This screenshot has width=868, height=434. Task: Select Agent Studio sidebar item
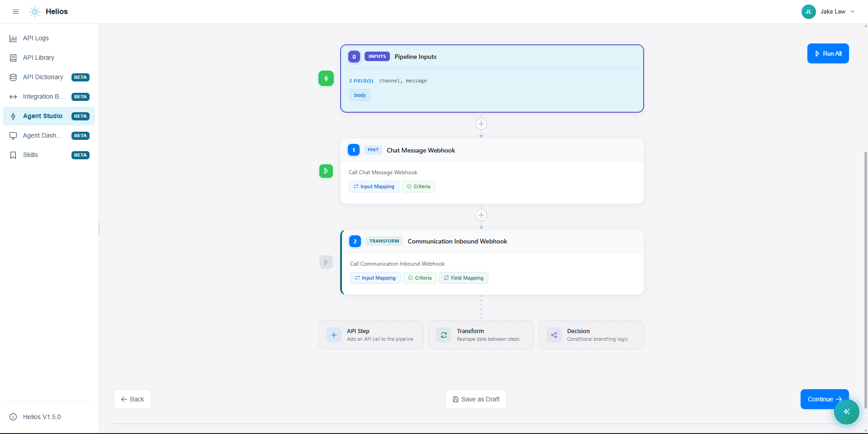49,116
